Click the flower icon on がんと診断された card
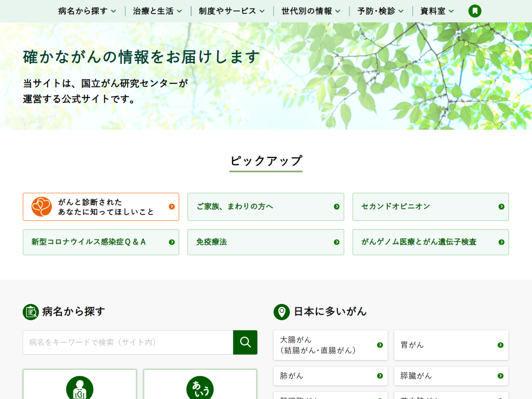 click(x=41, y=207)
